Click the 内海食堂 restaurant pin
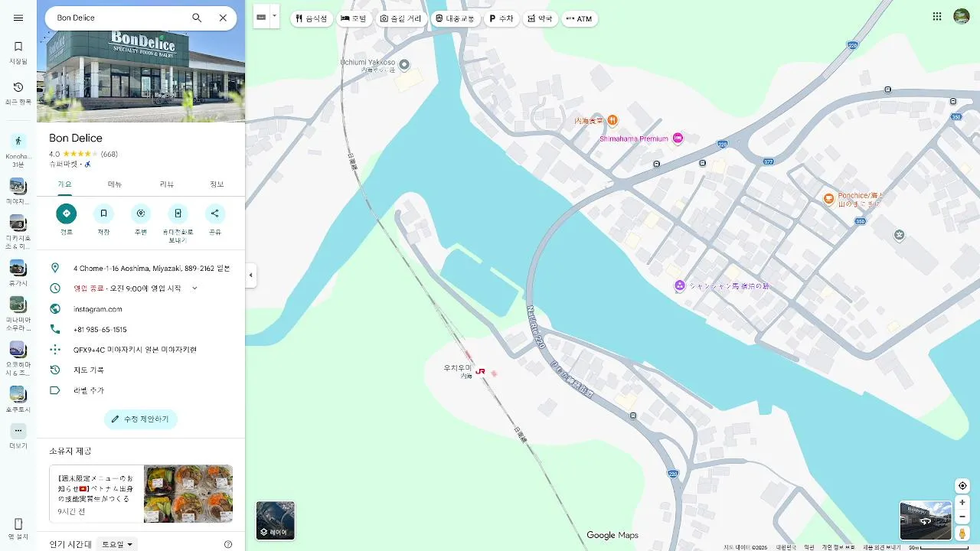Viewport: 980px width, 551px height. 612,120
